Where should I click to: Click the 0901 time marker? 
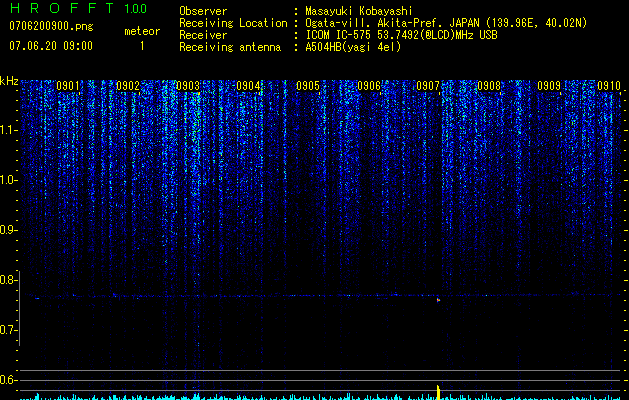tap(68, 85)
